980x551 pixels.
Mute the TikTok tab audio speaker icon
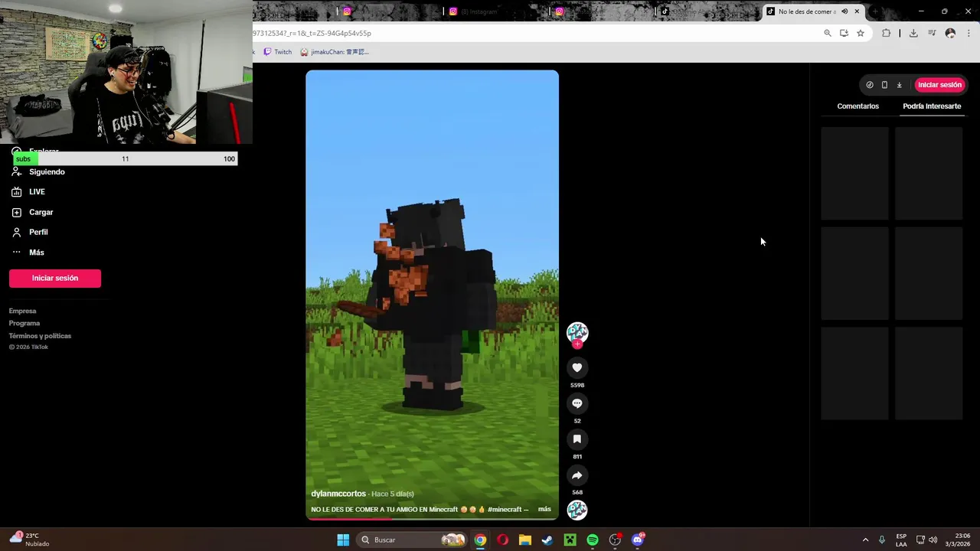844,11
